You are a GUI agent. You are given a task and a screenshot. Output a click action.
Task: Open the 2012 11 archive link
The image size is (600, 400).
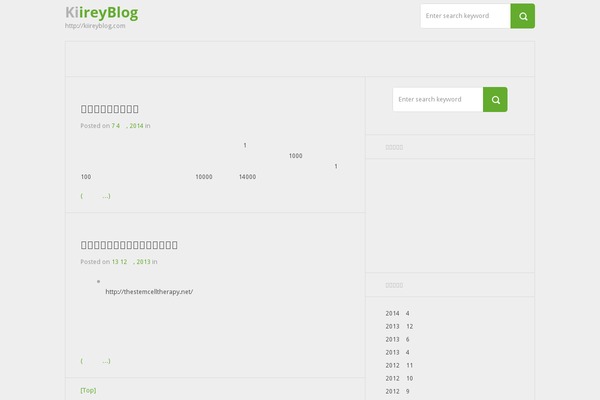point(399,366)
